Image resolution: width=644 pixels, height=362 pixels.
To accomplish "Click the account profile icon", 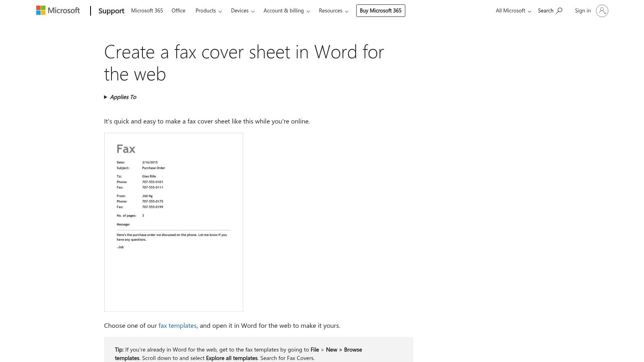I will (x=602, y=11).
